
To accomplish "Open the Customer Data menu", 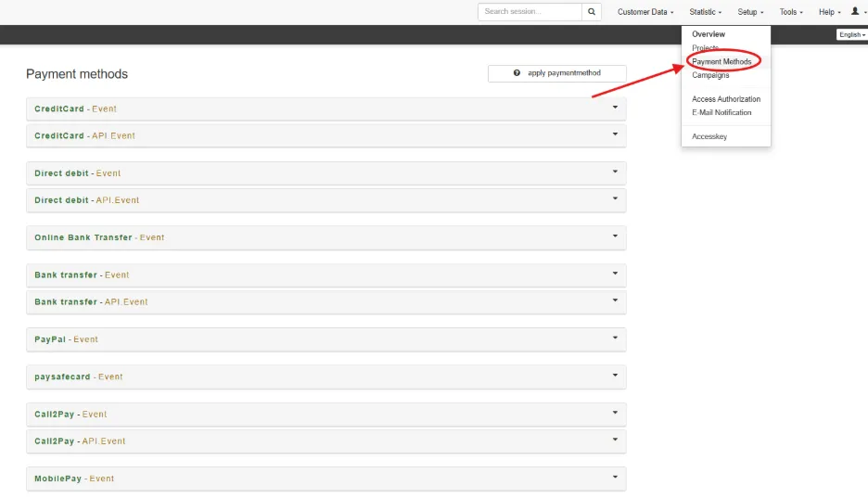I will click(x=645, y=12).
